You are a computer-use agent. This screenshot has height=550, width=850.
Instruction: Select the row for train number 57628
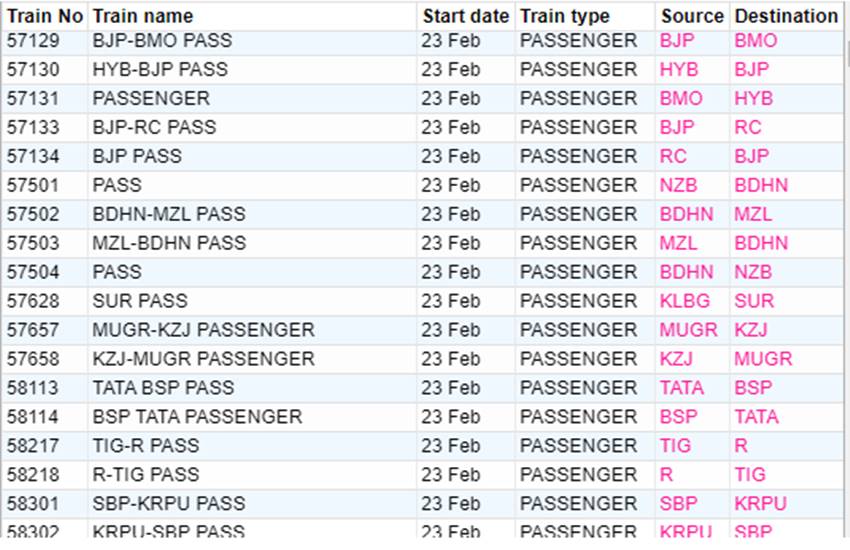click(422, 301)
